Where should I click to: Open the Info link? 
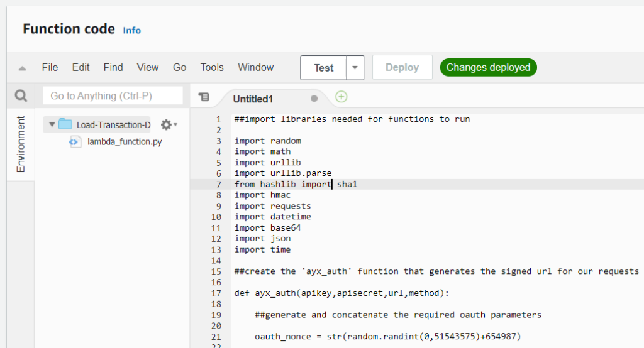coord(132,30)
